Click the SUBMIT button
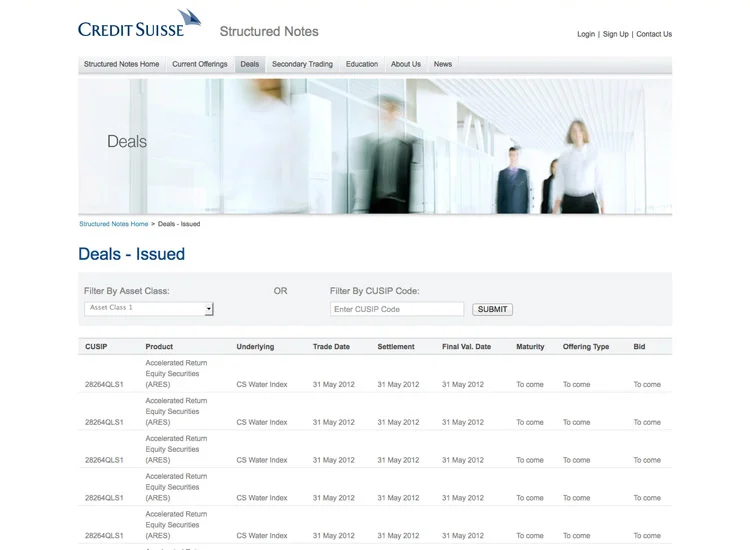 click(x=492, y=309)
